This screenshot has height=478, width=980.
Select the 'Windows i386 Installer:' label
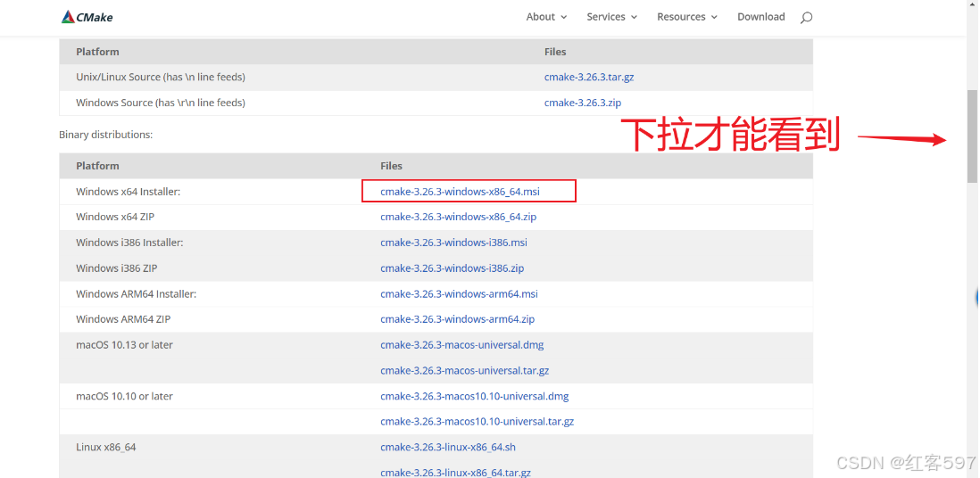[x=129, y=243]
